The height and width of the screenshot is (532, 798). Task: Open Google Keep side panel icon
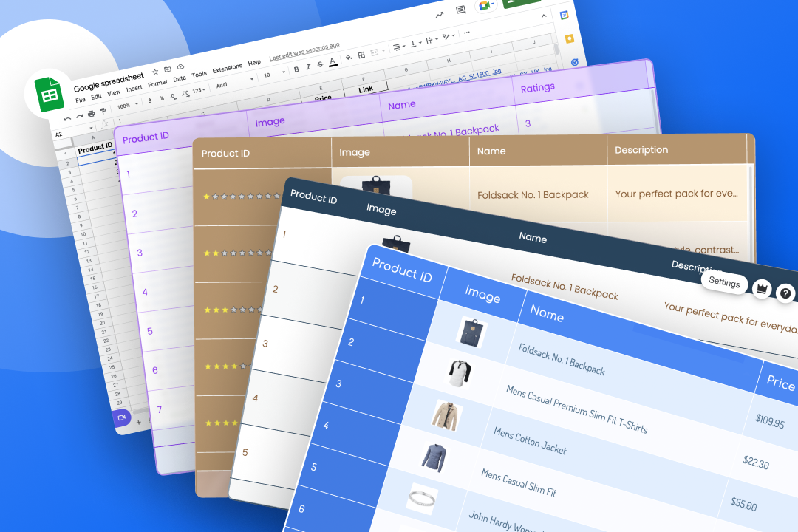coord(570,38)
